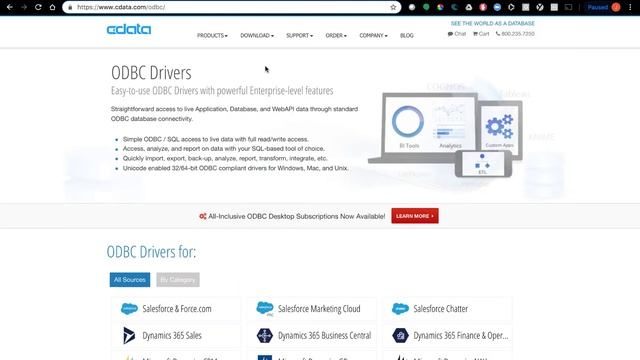Click the Dynamics 365 Sales arrow icon
The height and width of the screenshot is (360, 640).
pyautogui.click(x=129, y=336)
